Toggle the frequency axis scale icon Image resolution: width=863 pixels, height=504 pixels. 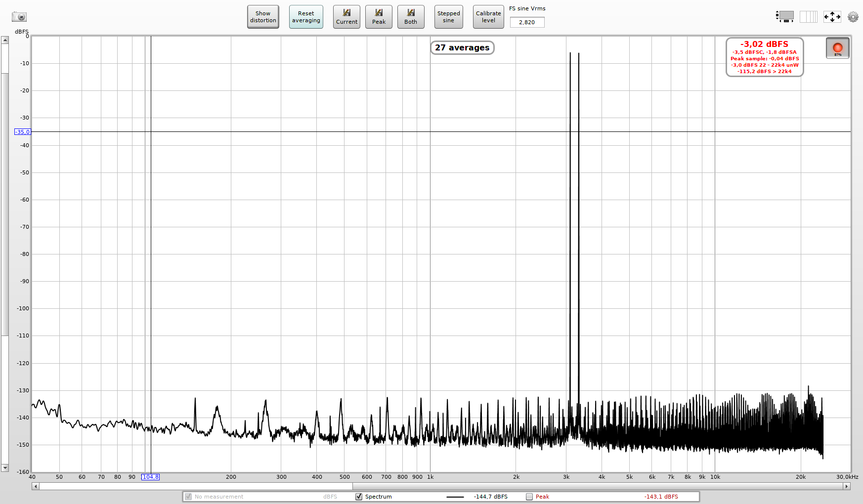pyautogui.click(x=809, y=17)
